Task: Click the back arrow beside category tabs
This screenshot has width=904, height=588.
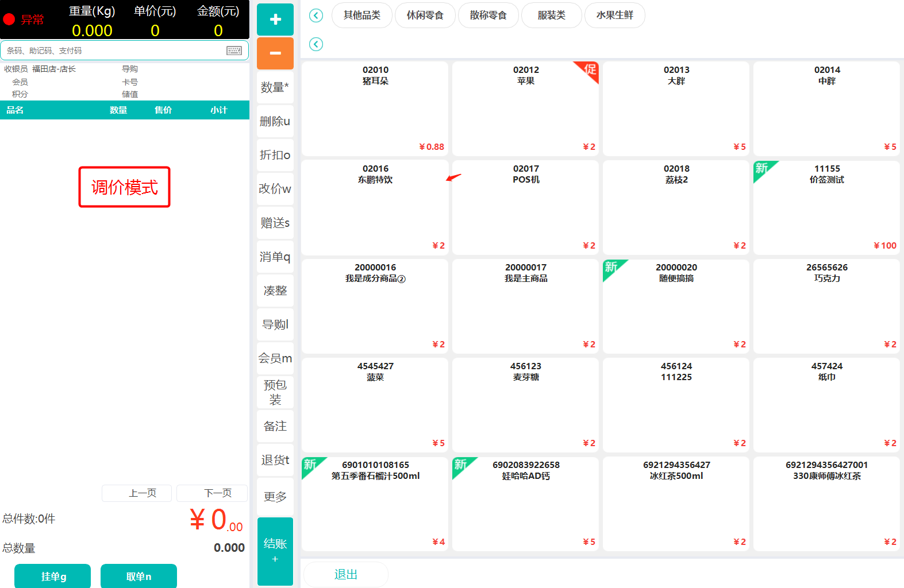Action: pyautogui.click(x=316, y=16)
